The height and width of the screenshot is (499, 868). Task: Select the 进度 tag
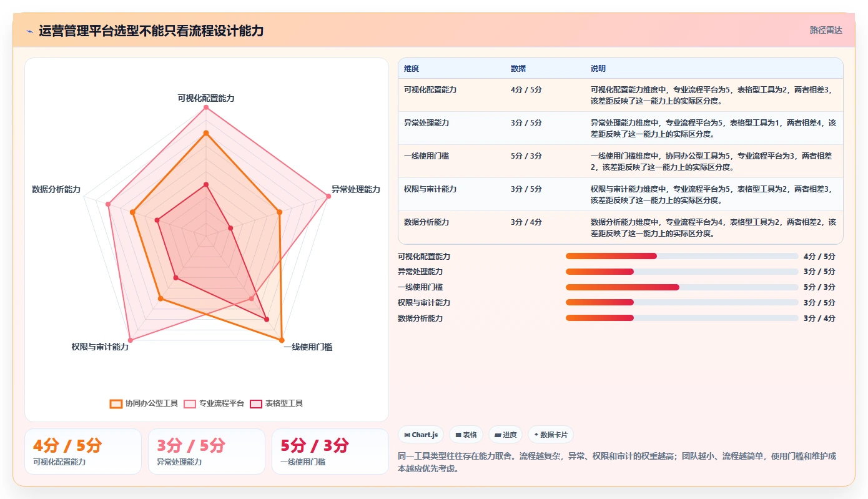pyautogui.click(x=505, y=435)
